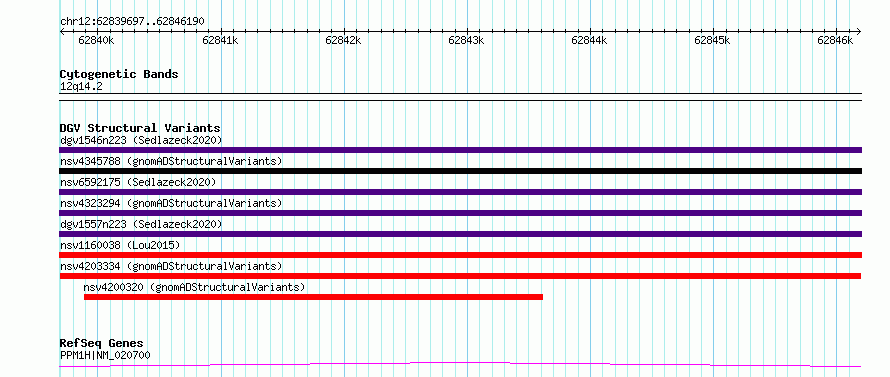The width and height of the screenshot is (890, 377).
Task: Click the 62842k ruler mark
Action: click(343, 40)
